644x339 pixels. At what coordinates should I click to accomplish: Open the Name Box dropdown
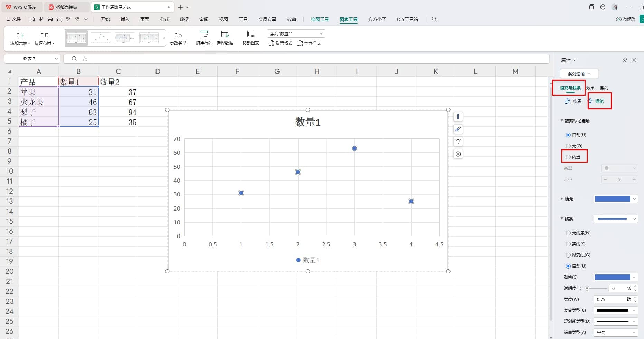click(56, 59)
